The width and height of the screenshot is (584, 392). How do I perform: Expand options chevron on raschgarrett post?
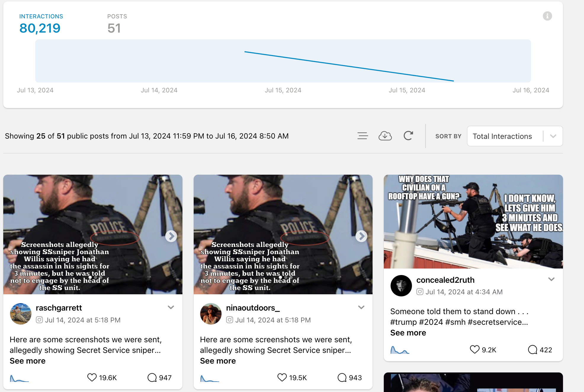(171, 307)
